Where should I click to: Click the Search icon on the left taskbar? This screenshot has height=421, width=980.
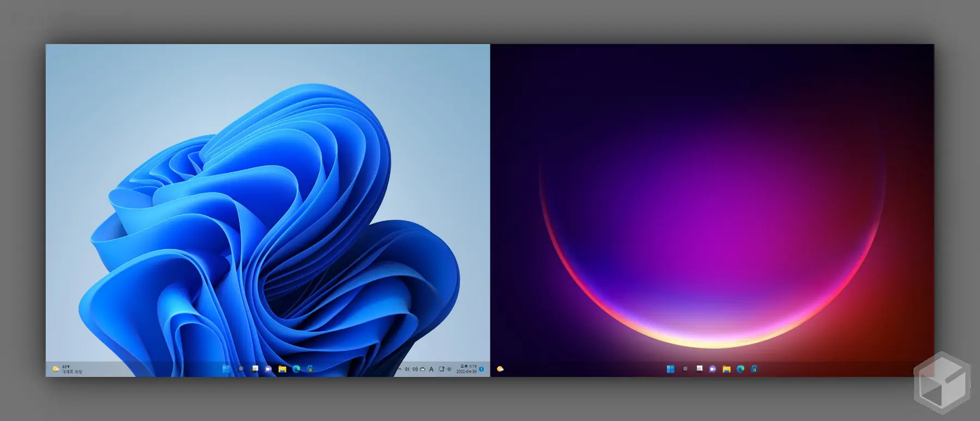click(241, 369)
